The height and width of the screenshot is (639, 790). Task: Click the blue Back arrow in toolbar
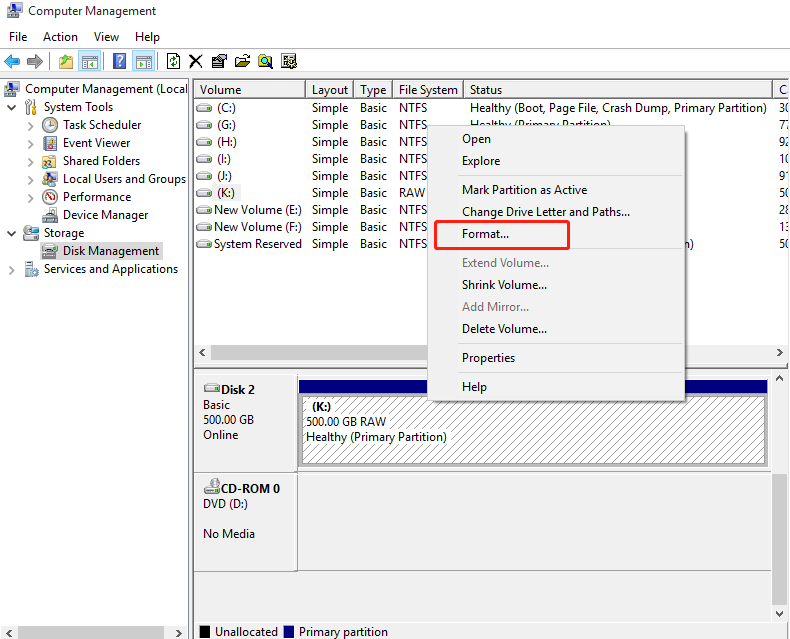click(x=12, y=62)
